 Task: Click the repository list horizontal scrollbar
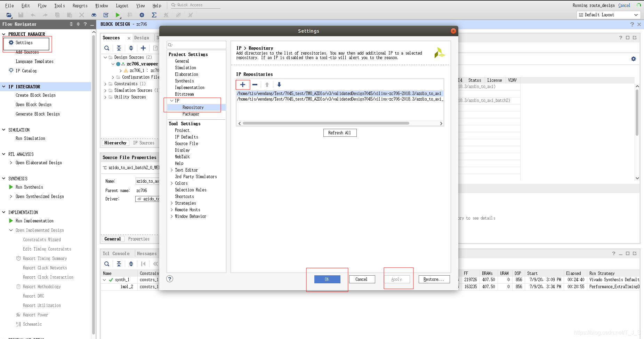point(326,123)
